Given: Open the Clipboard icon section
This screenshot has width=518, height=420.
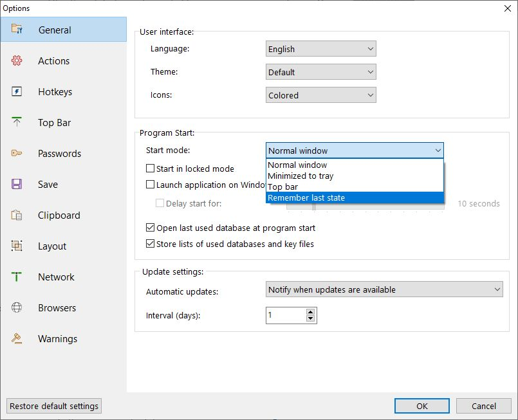Looking at the screenshot, I should tap(17, 215).
